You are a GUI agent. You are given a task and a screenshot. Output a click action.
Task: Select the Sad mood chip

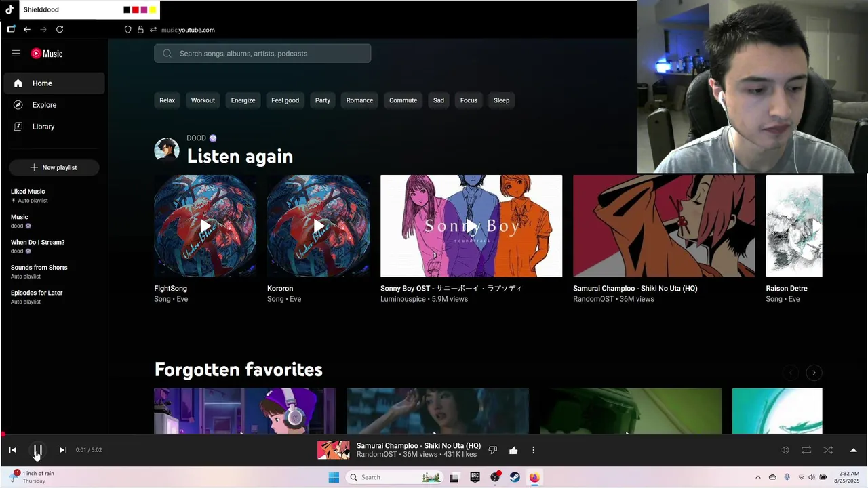click(439, 100)
